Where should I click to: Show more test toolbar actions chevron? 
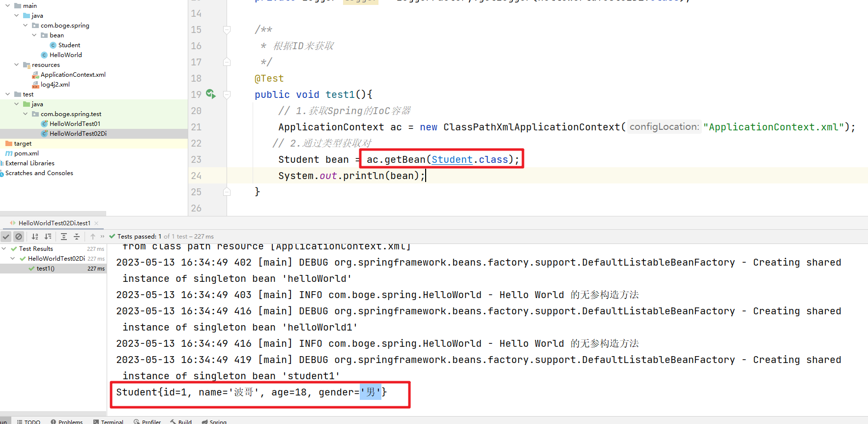102,237
